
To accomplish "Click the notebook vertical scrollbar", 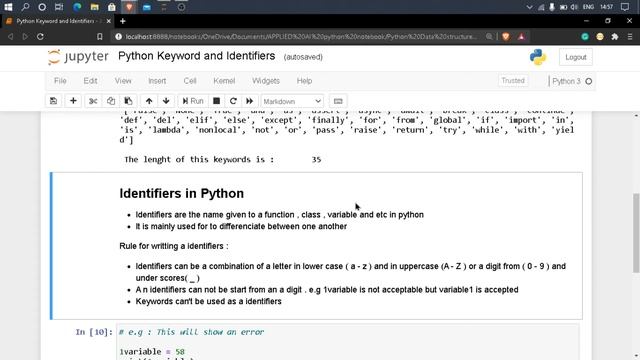I will (x=636, y=233).
